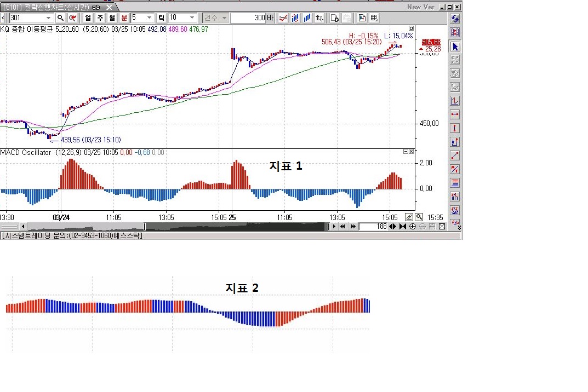Image resolution: width=588 pixels, height=392 pixels.
Task: Click the tick (틱) period button
Action: (162, 18)
